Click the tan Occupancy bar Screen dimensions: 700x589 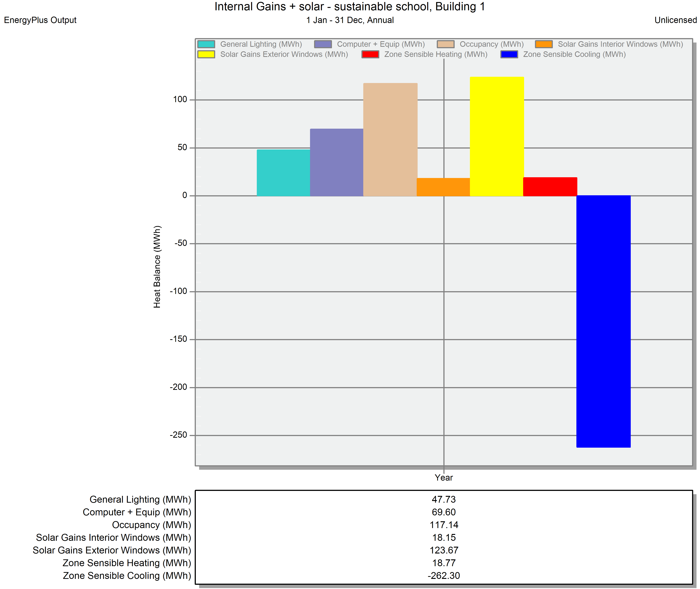(390, 140)
